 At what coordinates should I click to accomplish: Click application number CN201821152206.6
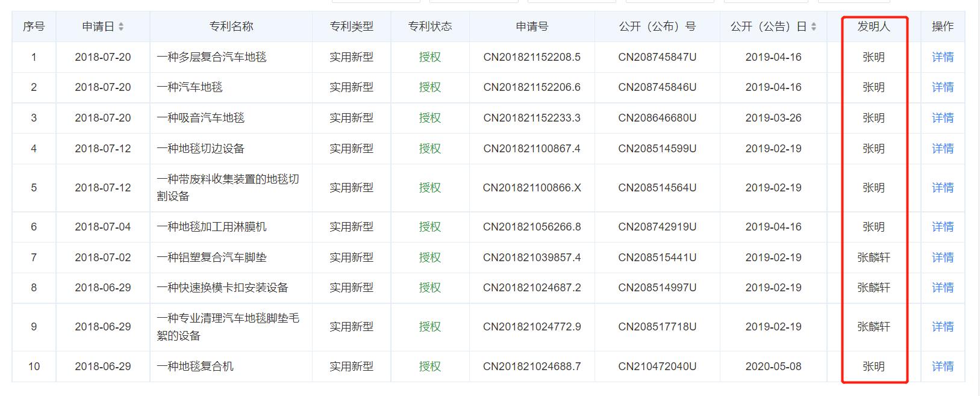[x=532, y=87]
